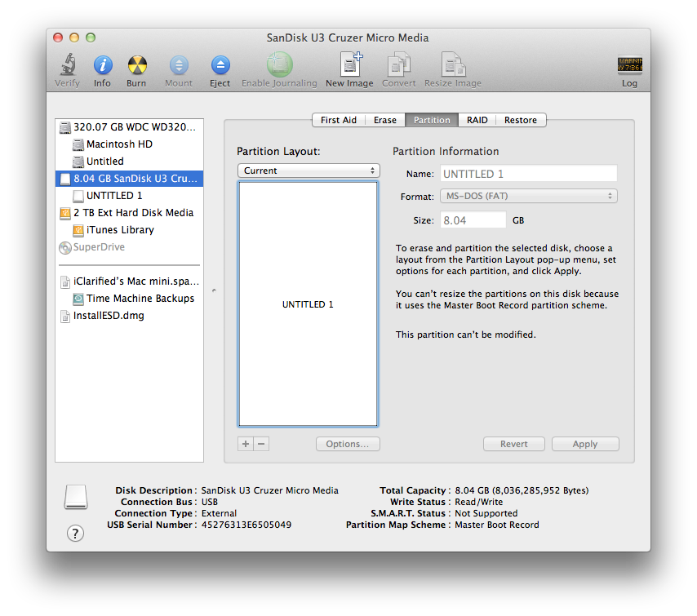697x616 pixels.
Task: Select InstallESD.dmg in the sidebar
Action: click(109, 316)
